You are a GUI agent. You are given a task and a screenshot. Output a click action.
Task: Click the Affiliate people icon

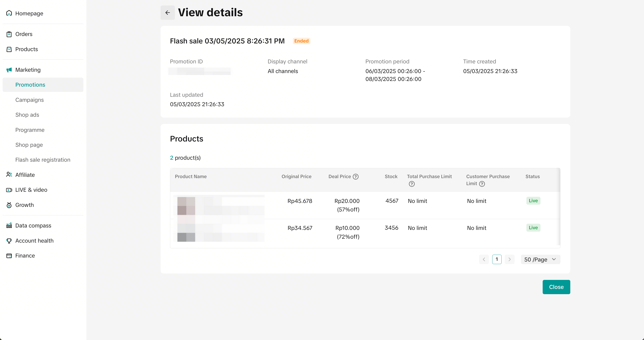coord(9,175)
